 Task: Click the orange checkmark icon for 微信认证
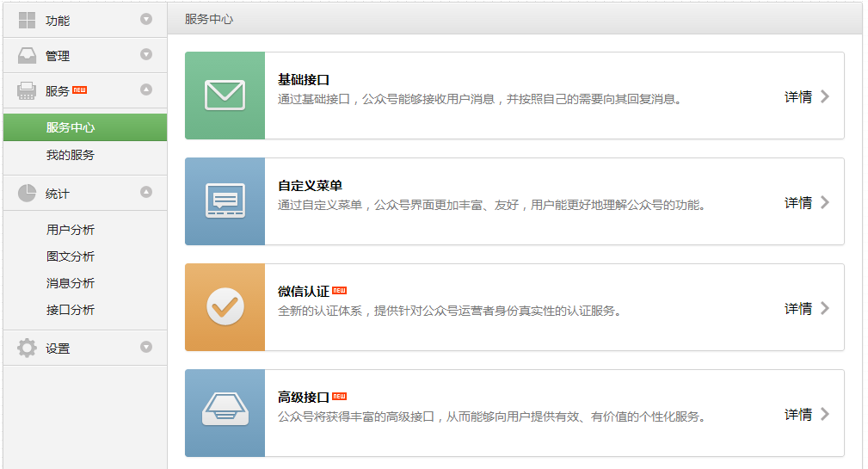(x=225, y=306)
